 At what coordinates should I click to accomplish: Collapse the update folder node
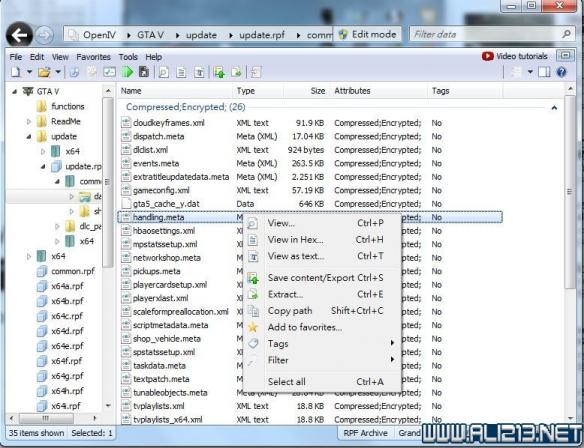[x=29, y=137]
